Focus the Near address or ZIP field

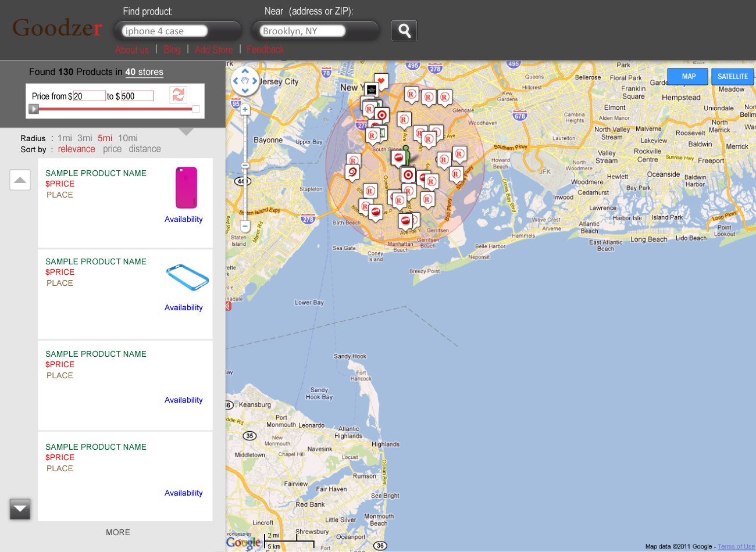tap(302, 31)
